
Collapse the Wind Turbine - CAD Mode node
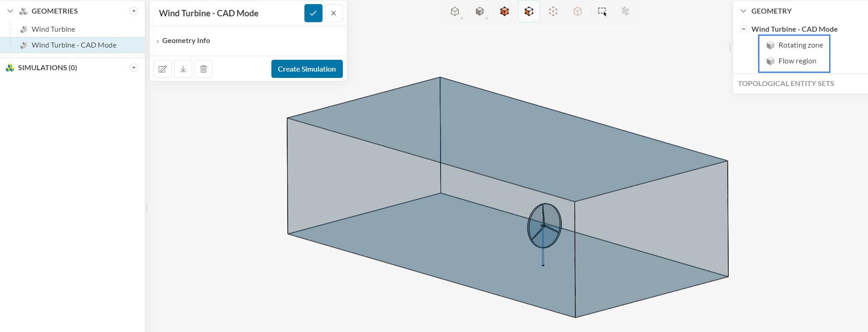[744, 29]
